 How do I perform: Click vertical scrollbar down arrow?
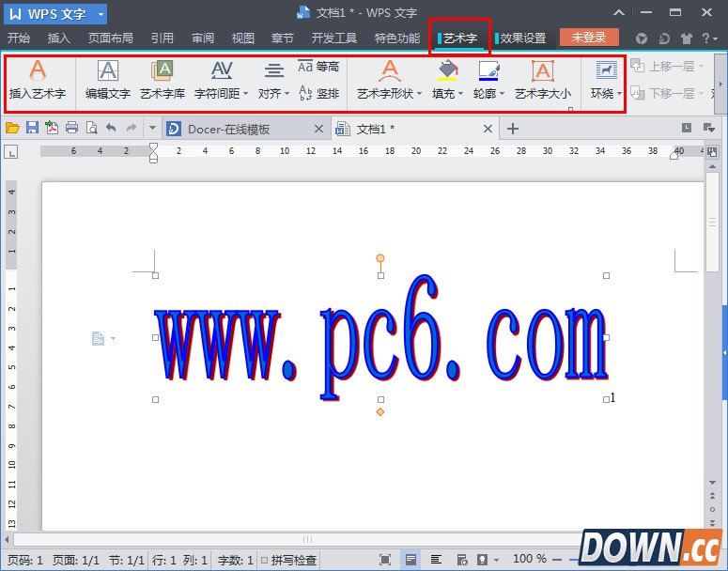(713, 484)
